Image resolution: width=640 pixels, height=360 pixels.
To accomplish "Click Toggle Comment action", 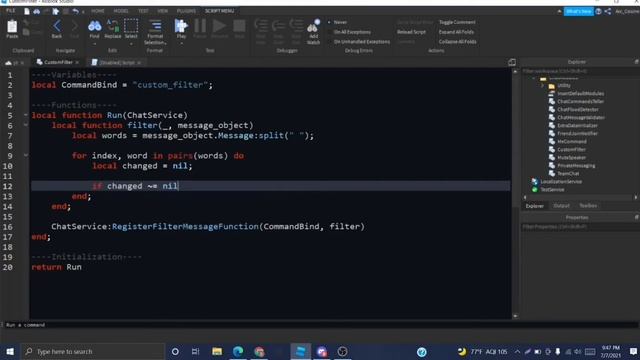I will point(457,22).
